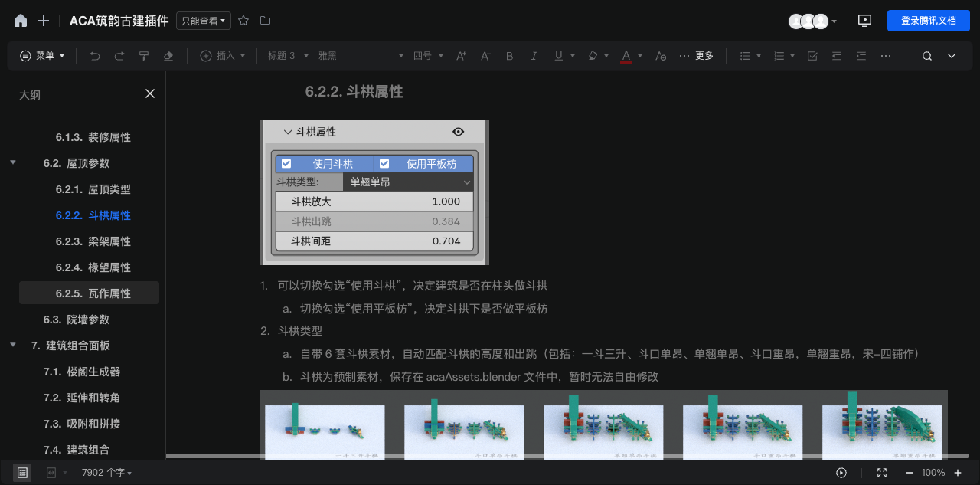The image size is (980, 485).
Task: Click the clear formatting eraser
Action: [x=168, y=56]
